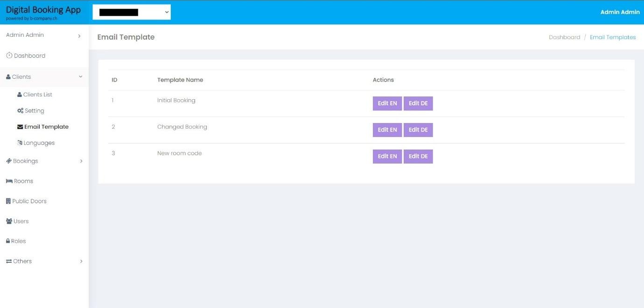644x308 pixels.
Task: Click the Others exchange arrows icon
Action: (x=9, y=261)
